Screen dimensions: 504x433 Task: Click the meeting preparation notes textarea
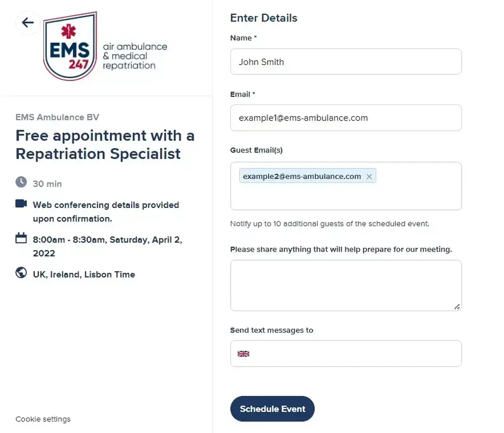345,285
